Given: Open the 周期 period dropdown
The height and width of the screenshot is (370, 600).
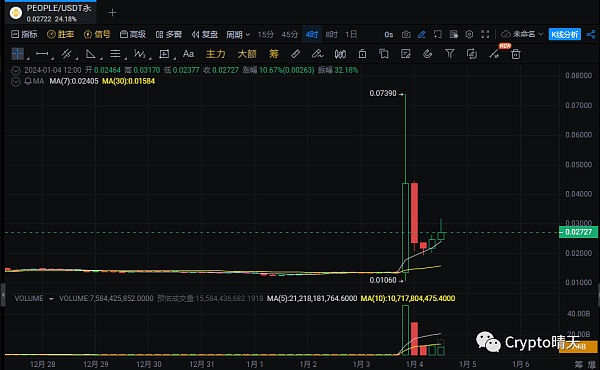Looking at the screenshot, I should click(x=238, y=35).
